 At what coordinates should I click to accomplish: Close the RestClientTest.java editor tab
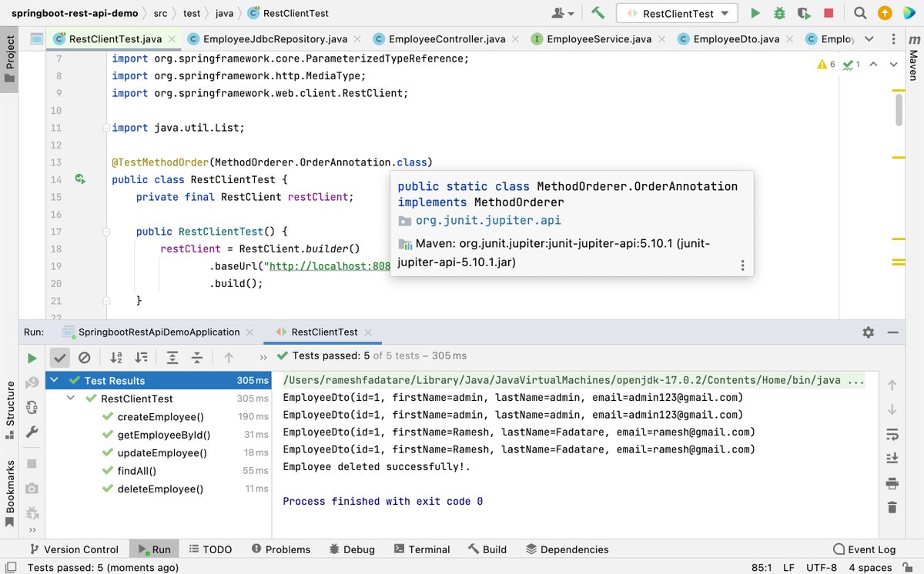171,39
